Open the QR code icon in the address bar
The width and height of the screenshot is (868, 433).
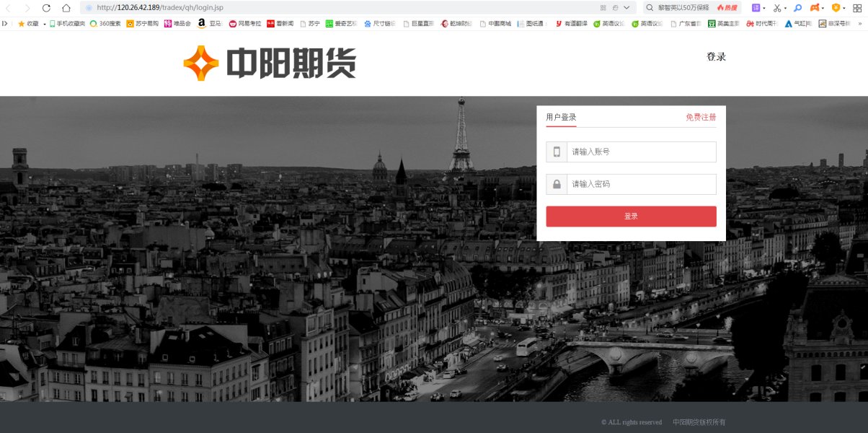coord(603,7)
